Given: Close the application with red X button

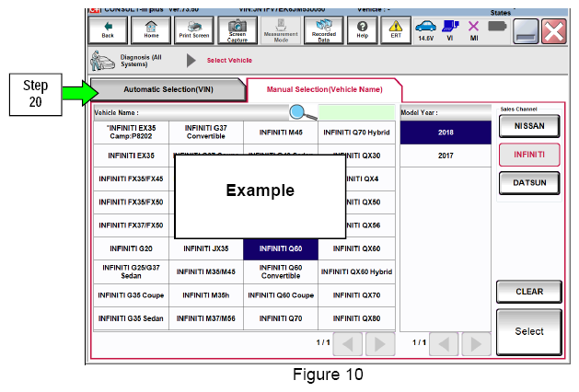Looking at the screenshot, I should click(554, 31).
